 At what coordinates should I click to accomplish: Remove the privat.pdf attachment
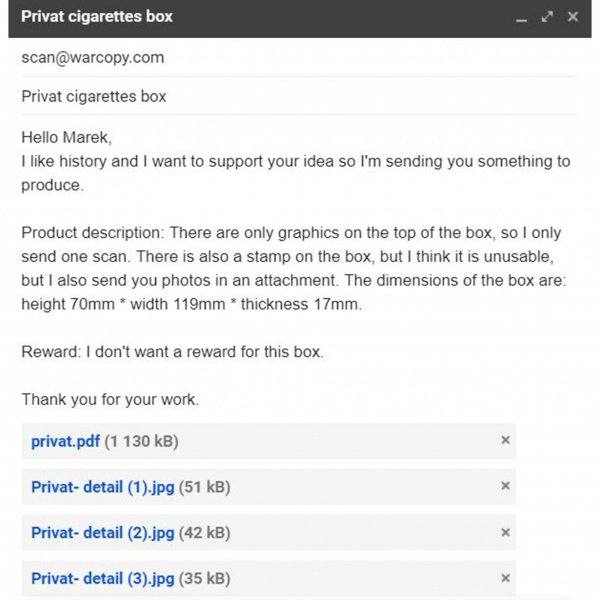pyautogui.click(x=505, y=440)
